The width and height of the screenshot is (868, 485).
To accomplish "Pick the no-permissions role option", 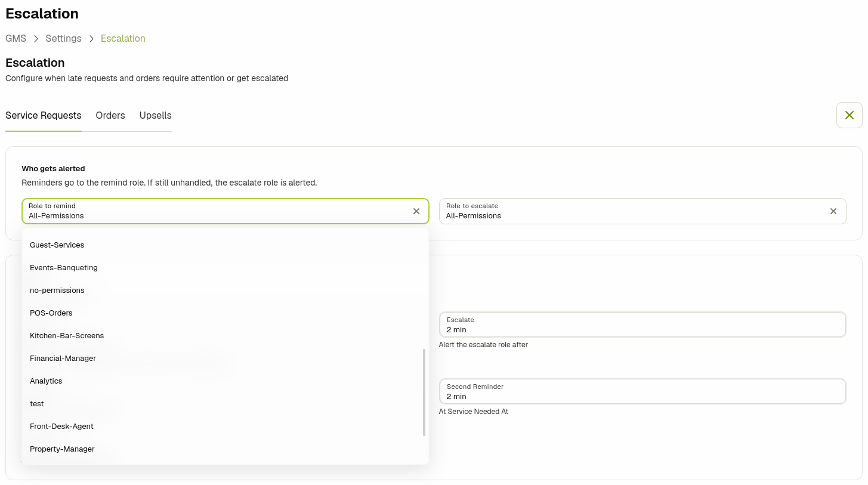I will coord(226,291).
